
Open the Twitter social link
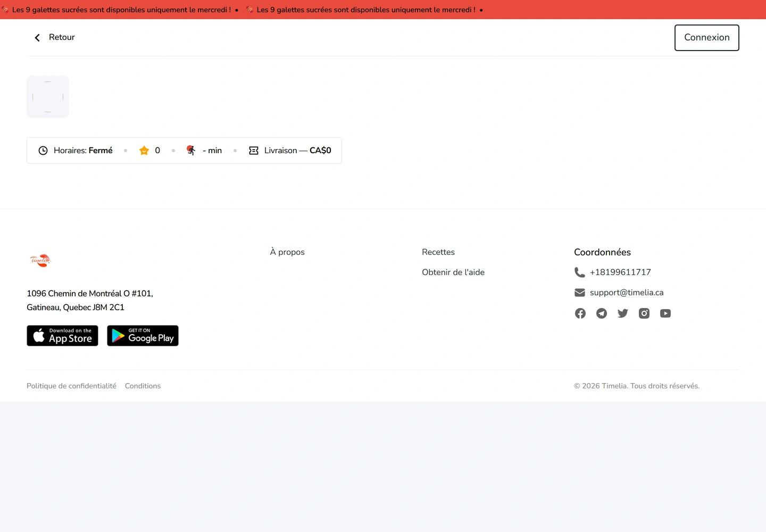623,313
